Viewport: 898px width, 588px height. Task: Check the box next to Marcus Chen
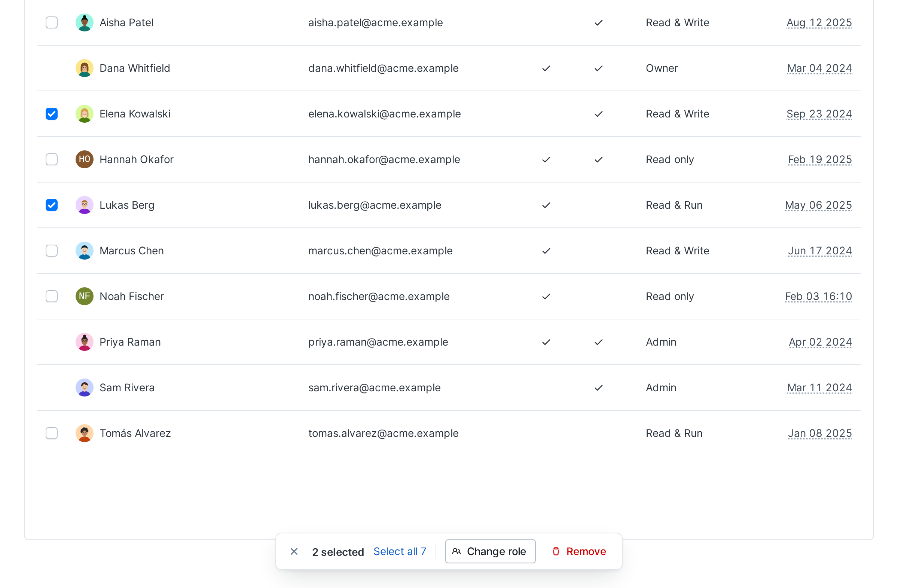click(x=52, y=251)
